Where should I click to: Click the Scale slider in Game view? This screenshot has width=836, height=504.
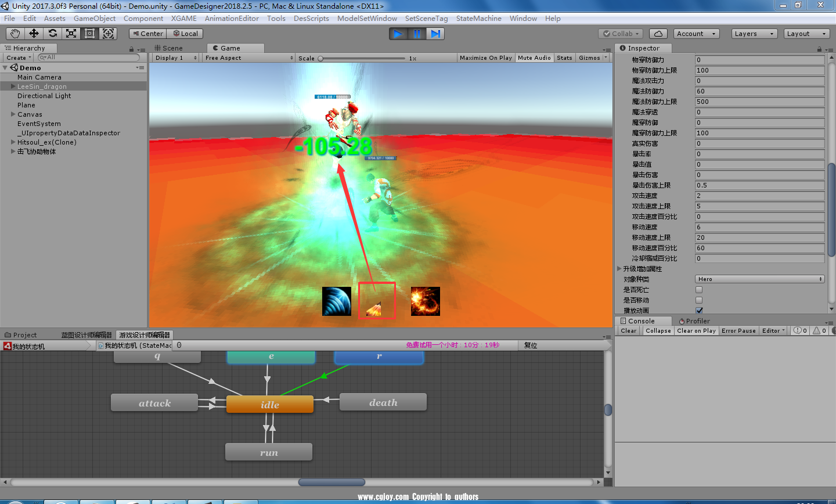362,59
